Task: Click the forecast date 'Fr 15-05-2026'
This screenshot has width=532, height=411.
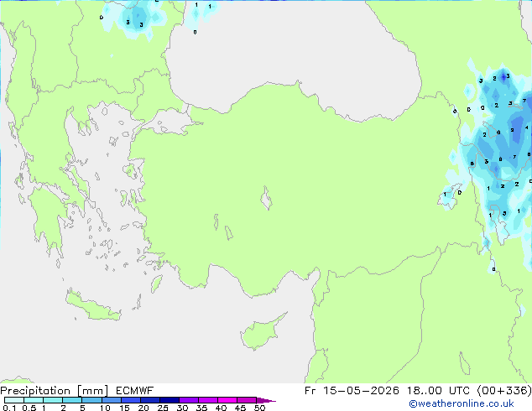Action: (352, 391)
